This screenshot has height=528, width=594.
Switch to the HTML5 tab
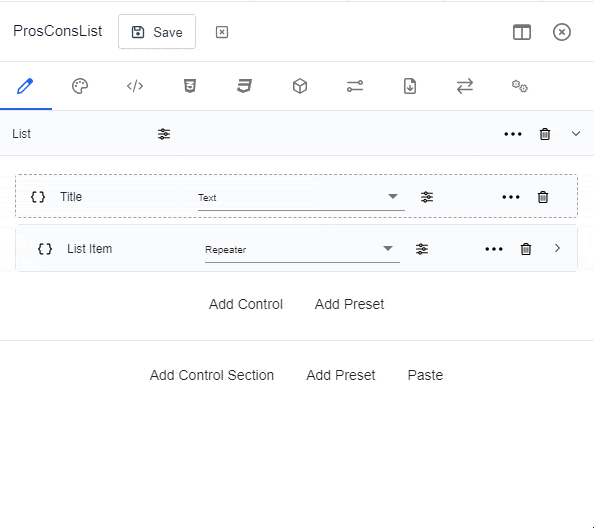point(190,86)
